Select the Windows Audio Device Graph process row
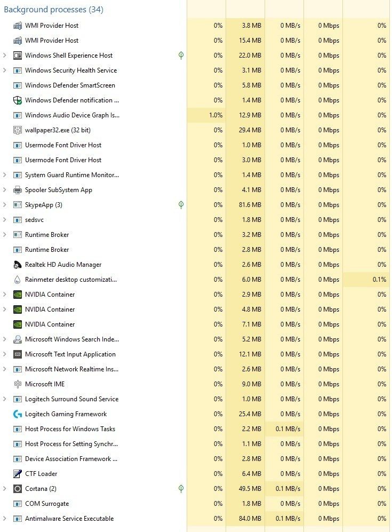 [72, 115]
